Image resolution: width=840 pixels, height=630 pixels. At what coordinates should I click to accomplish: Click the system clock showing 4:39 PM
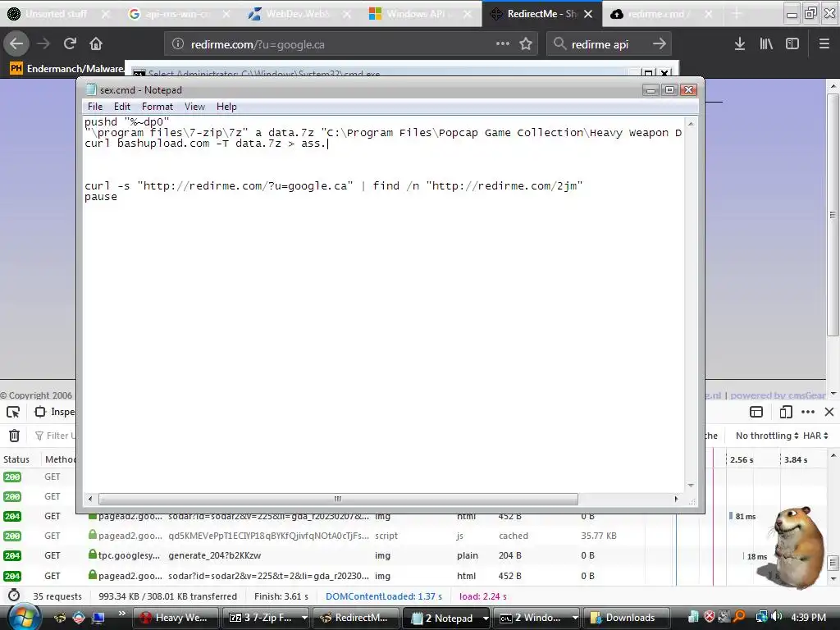pos(808,617)
